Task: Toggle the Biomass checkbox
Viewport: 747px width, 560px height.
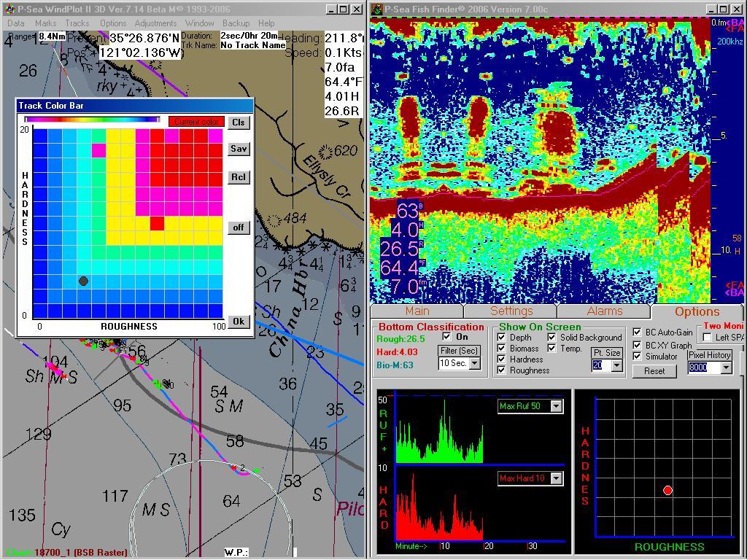Action: click(x=501, y=348)
